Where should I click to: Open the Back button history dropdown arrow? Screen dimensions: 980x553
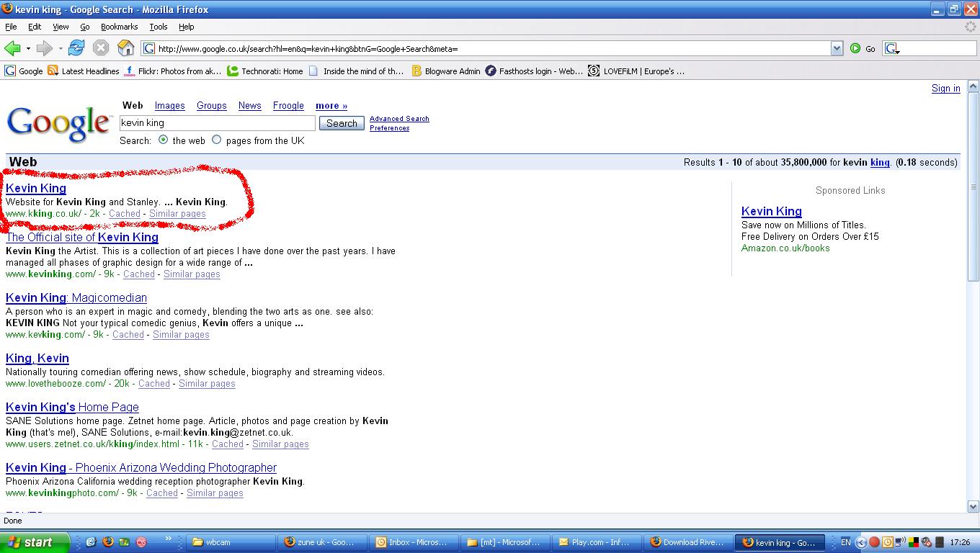28,48
